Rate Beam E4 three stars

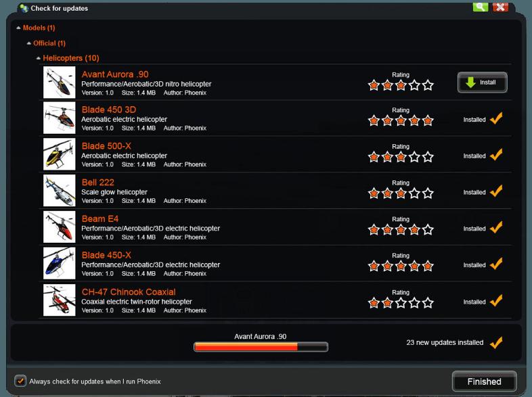tap(401, 229)
